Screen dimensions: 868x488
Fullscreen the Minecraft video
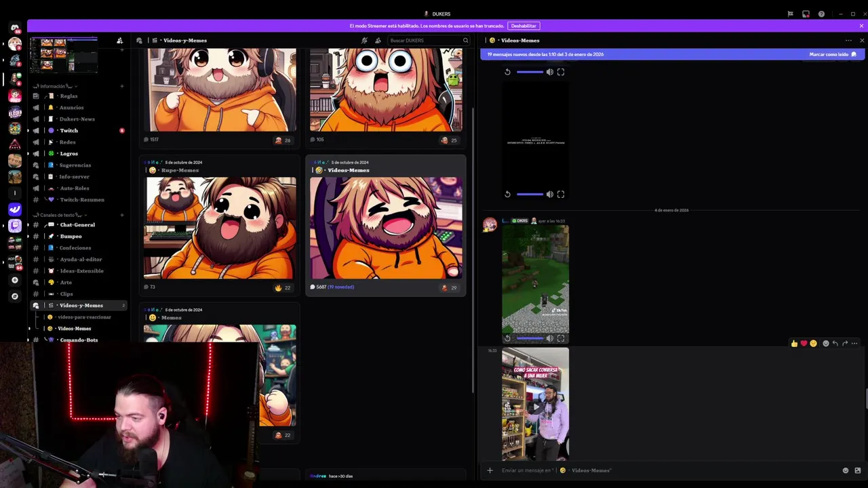[561, 338]
